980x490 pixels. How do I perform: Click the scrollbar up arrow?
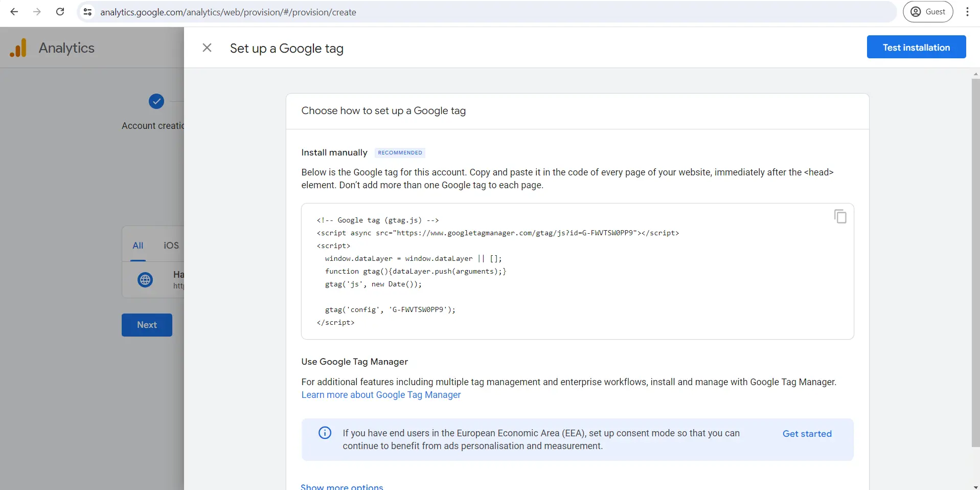975,74
